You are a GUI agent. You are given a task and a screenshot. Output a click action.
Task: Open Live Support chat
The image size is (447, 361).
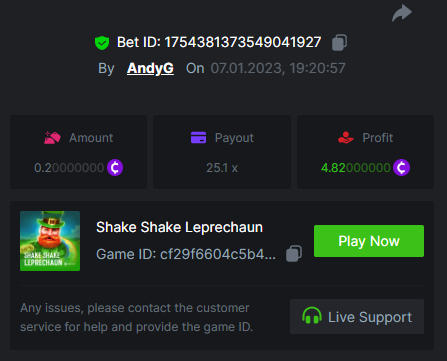coord(357,317)
